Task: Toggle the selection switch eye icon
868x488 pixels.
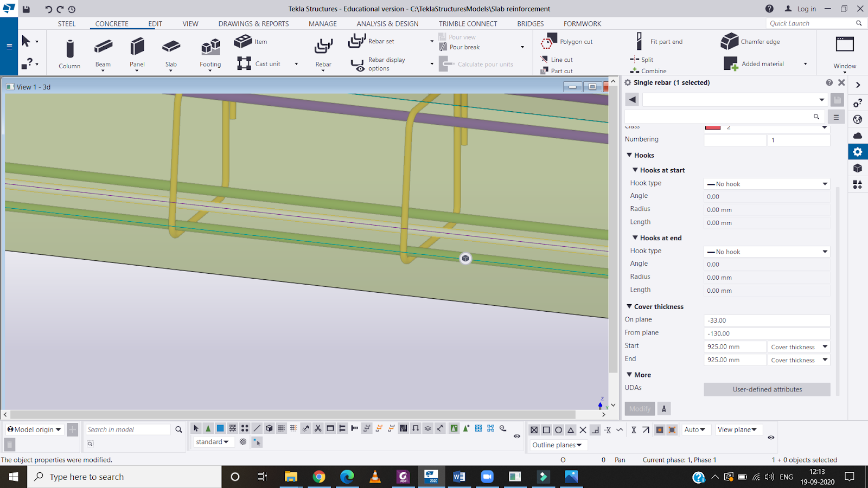Action: pyautogui.click(x=517, y=436)
